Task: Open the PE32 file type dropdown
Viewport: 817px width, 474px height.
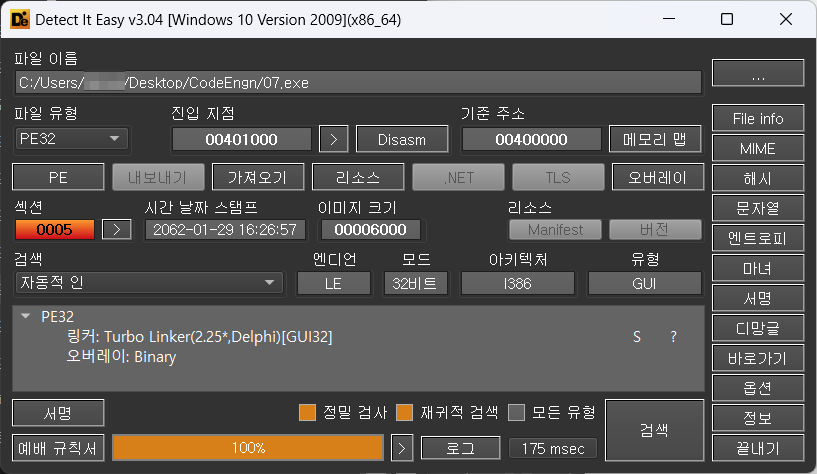Action: point(71,139)
